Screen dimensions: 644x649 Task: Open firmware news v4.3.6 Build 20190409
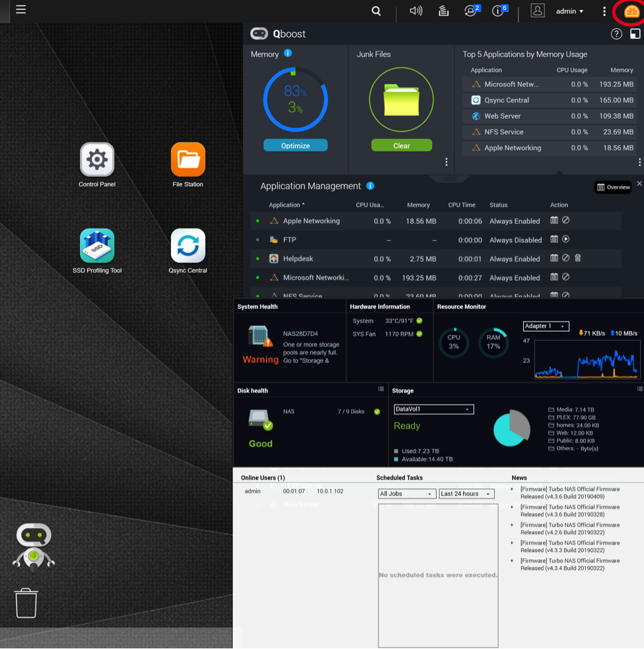[570, 493]
